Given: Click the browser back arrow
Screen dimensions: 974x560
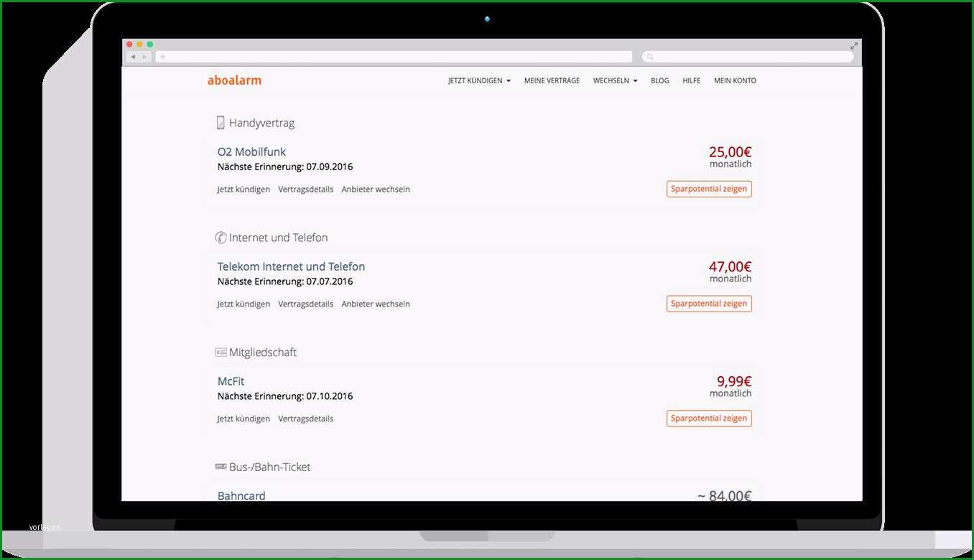Looking at the screenshot, I should click(x=133, y=57).
